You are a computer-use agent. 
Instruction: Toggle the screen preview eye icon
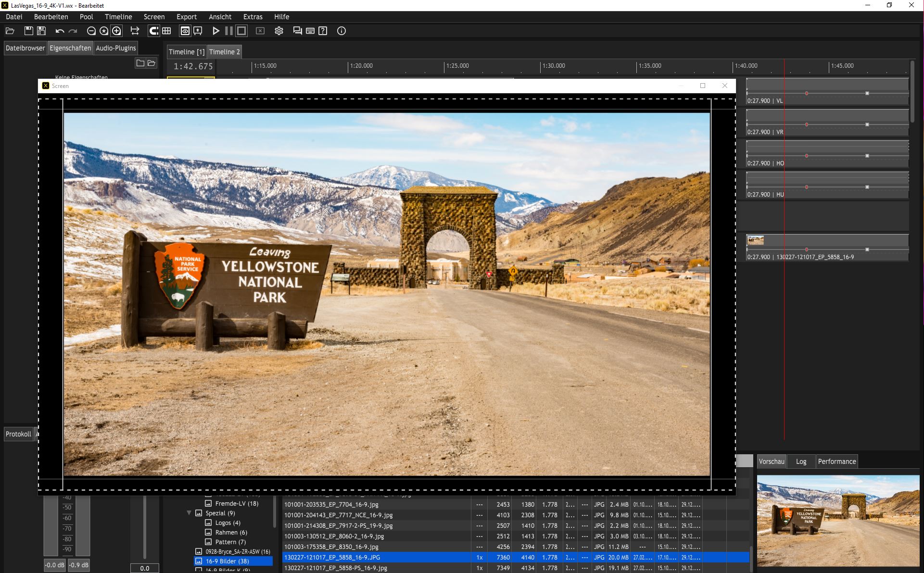pyautogui.click(x=185, y=31)
